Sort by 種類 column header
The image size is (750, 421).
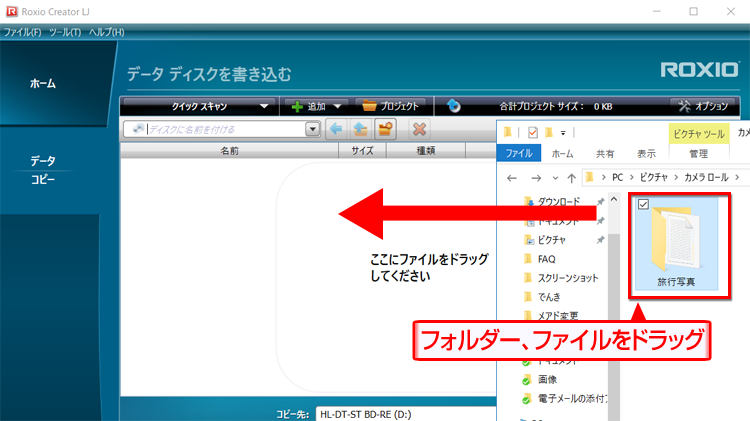point(426,151)
